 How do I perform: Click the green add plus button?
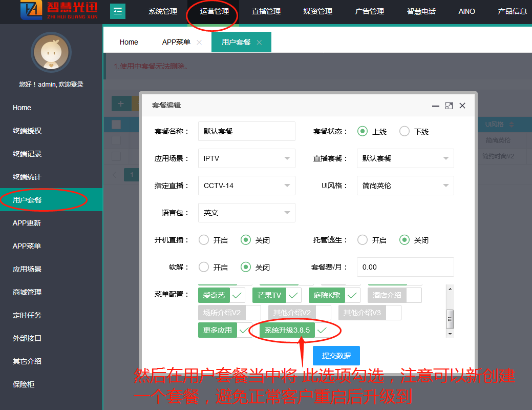[x=121, y=104]
